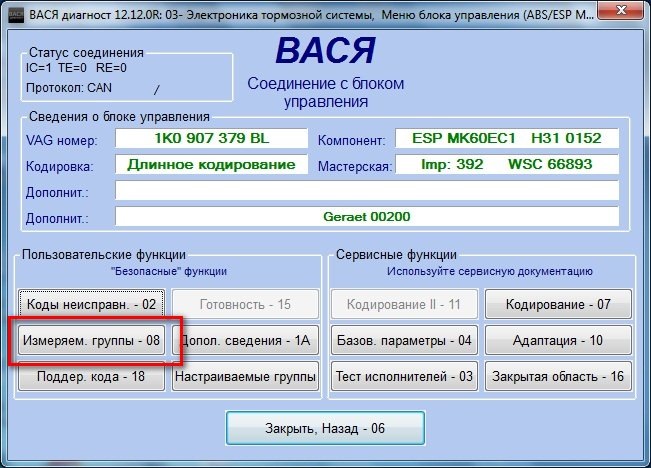This screenshot has height=468, width=651.
Task: Click disabled 'Кодирование II - 11' button
Action: tap(404, 304)
